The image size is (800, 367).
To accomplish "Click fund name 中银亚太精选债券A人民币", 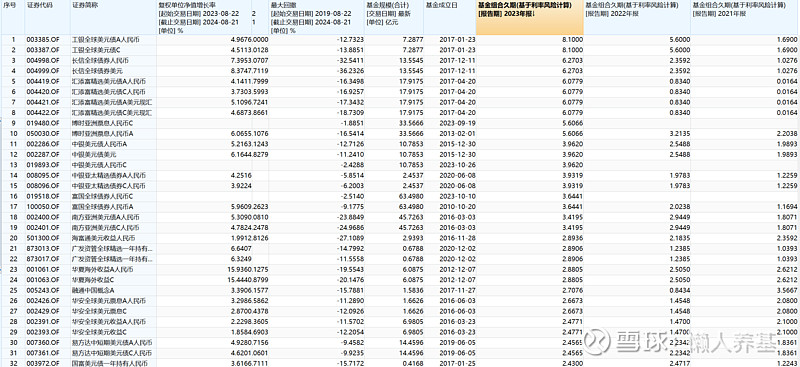I will (109, 175).
